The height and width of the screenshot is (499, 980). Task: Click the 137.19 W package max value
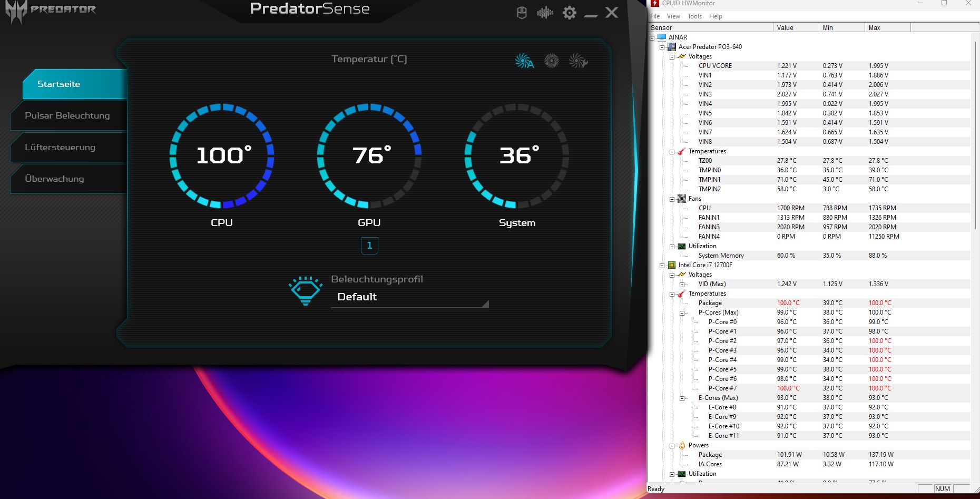pyautogui.click(x=881, y=455)
